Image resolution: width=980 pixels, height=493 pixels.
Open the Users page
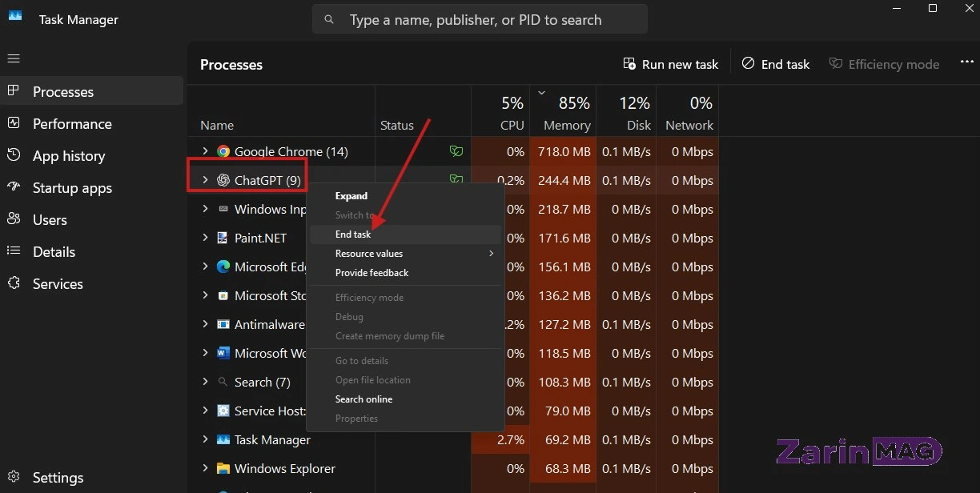pos(92,220)
